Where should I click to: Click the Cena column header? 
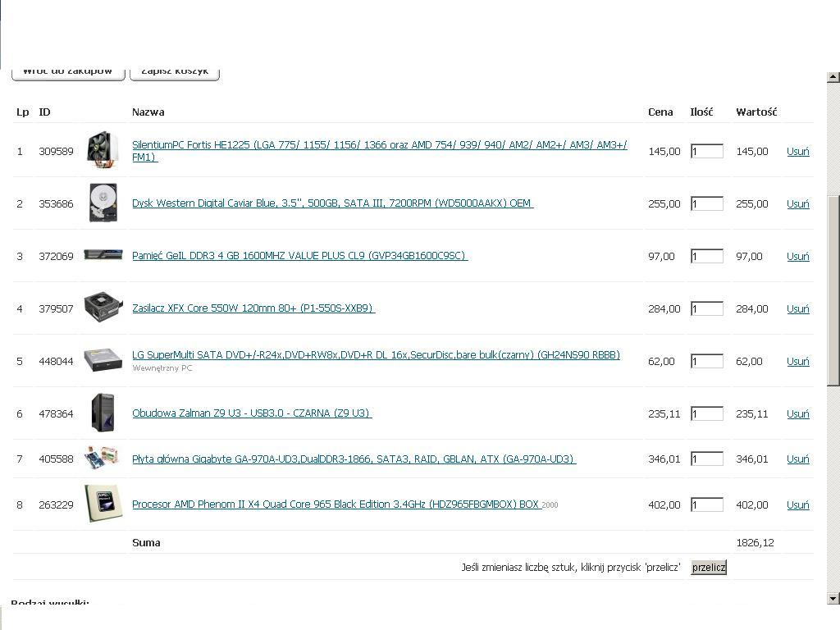coord(660,112)
